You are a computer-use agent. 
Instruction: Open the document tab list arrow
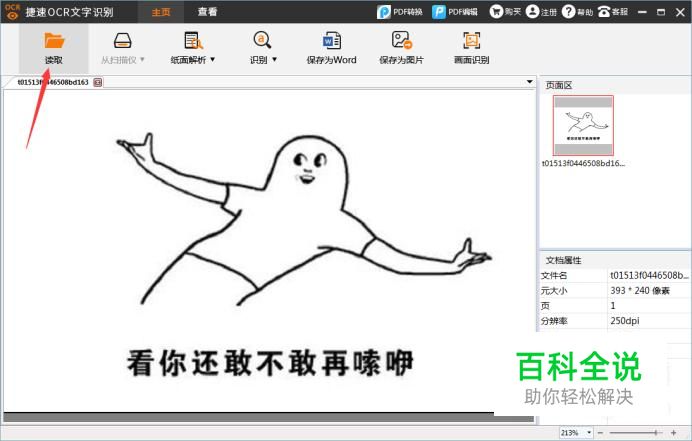click(529, 82)
